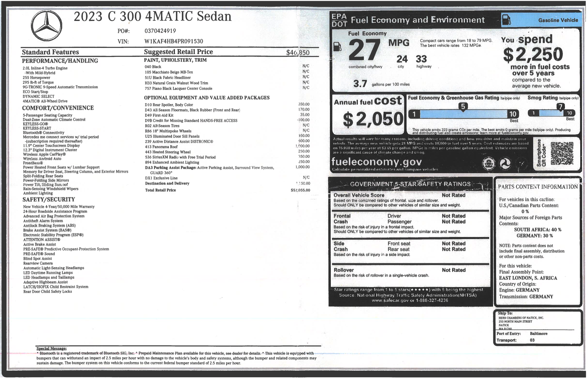Image resolution: width=588 pixels, height=379 pixels.
Task: Click the 27 MPG combined figure
Action: coord(364,50)
